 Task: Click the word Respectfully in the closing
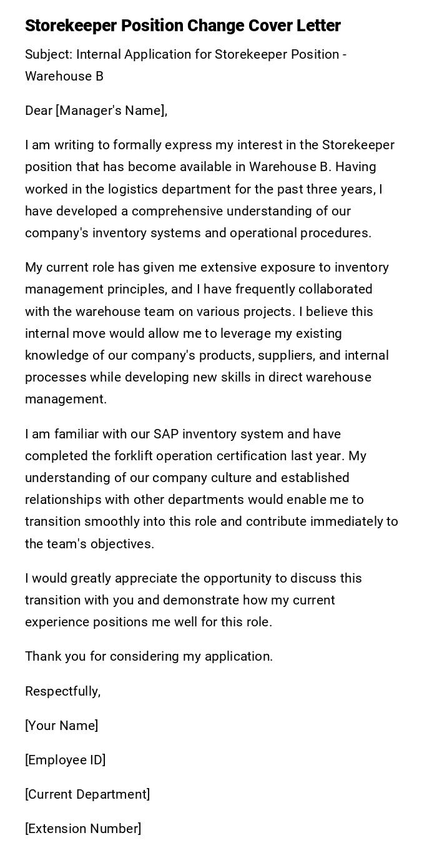pos(62,691)
